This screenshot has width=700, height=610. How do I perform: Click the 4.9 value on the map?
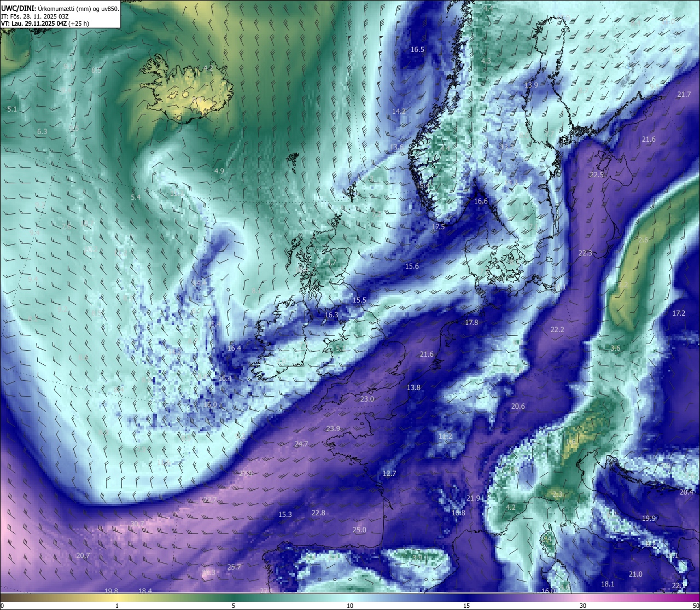[219, 171]
